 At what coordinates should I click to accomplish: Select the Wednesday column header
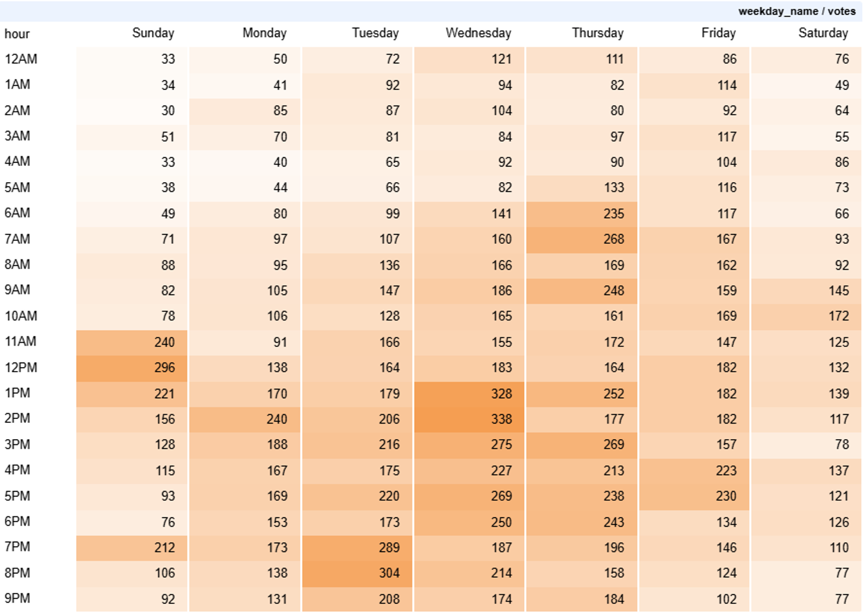coord(478,33)
